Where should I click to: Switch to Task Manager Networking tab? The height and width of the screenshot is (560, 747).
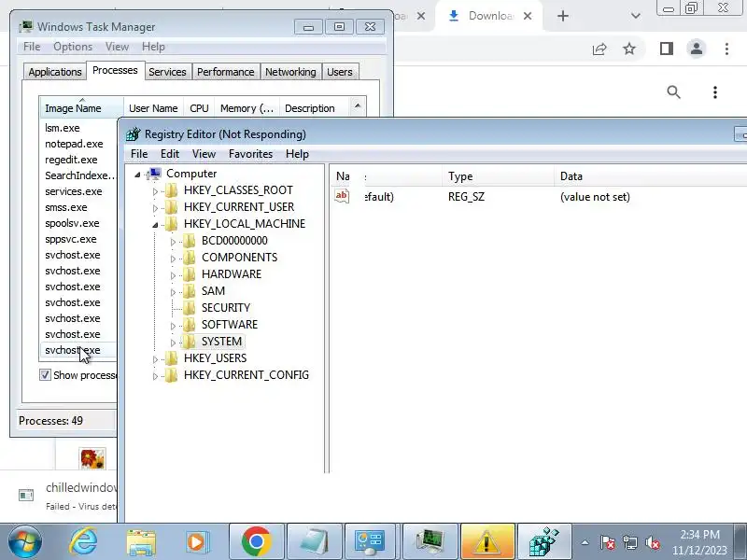(x=290, y=72)
